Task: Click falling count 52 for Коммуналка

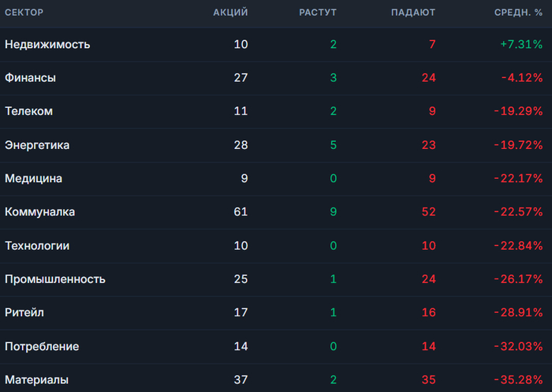Action: 429,212
